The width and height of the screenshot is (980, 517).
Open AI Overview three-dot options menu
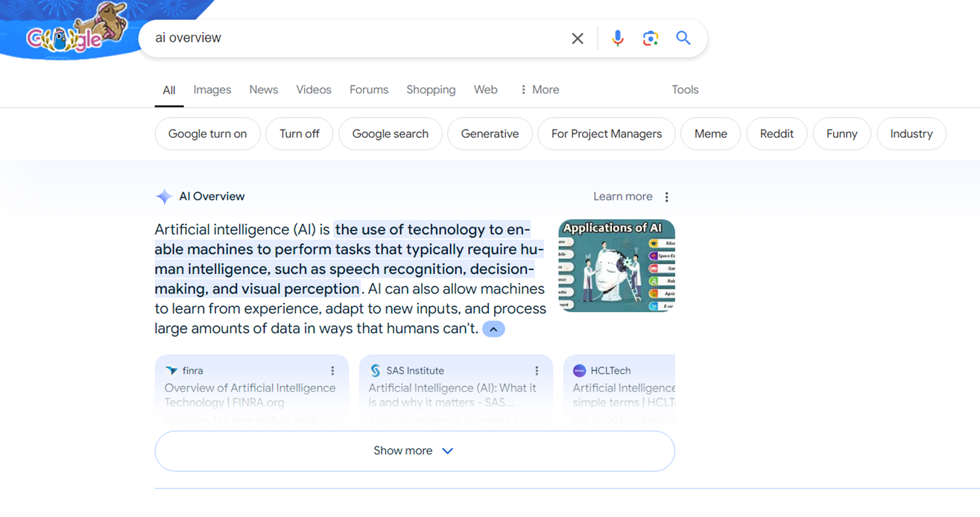coord(667,197)
